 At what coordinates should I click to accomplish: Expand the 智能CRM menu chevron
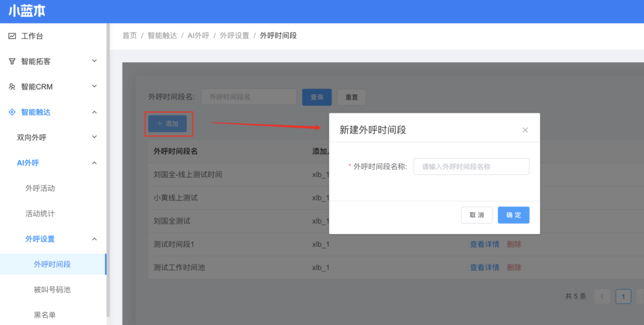[94, 86]
